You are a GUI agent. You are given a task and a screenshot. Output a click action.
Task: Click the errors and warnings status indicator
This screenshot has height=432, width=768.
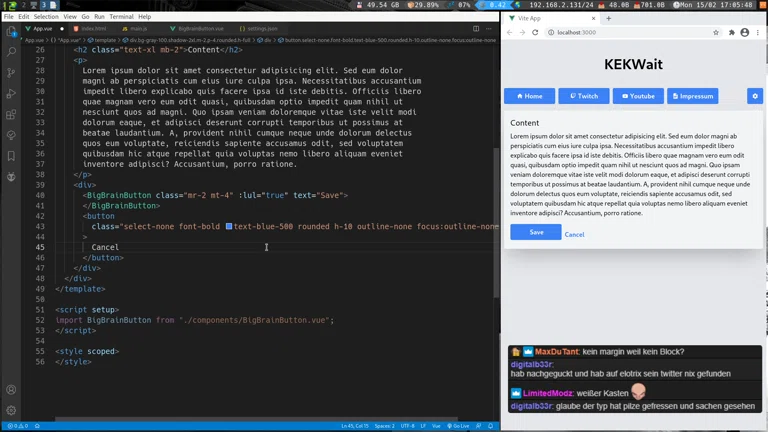tap(18, 426)
